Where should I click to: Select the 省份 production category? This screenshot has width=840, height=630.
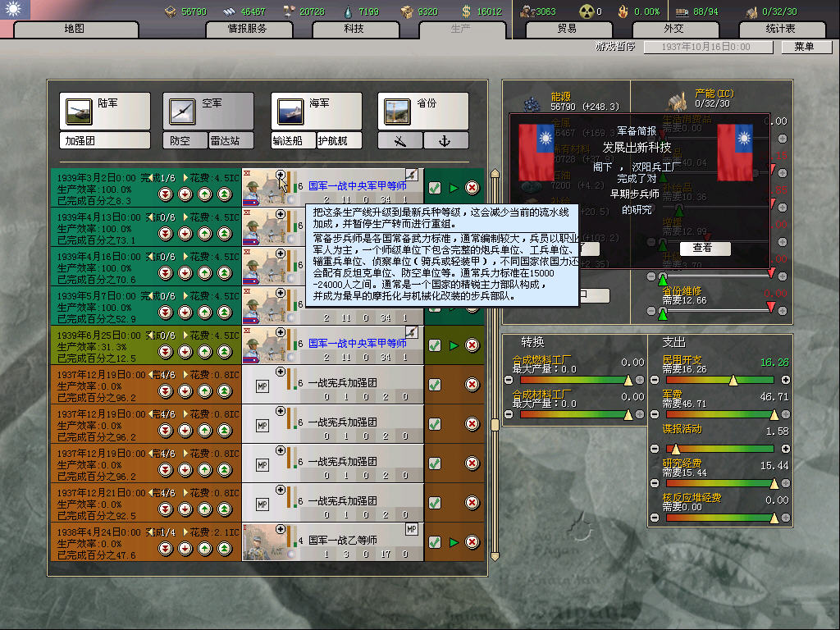(423, 111)
